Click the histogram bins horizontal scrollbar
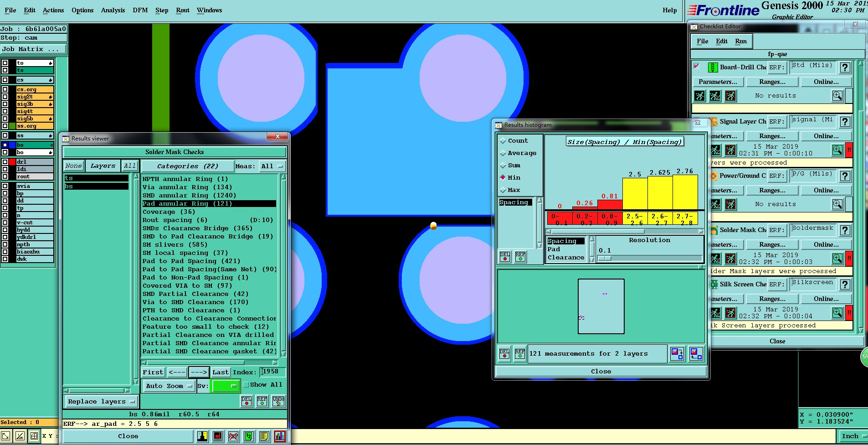868x445 pixels. tap(625, 232)
